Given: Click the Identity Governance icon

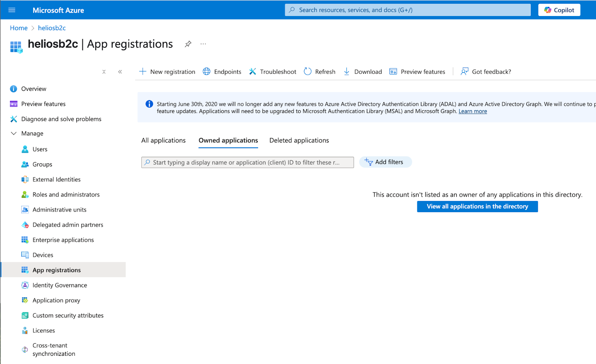Looking at the screenshot, I should tap(25, 285).
